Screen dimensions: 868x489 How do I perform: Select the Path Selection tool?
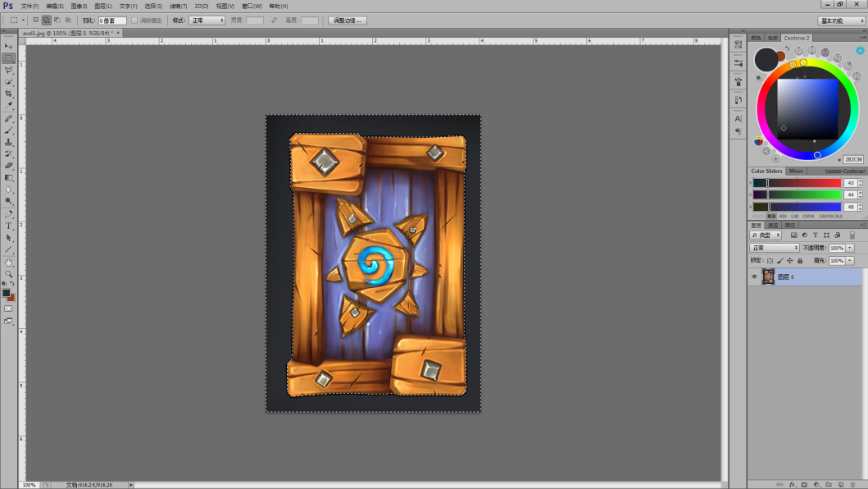[x=8, y=238]
